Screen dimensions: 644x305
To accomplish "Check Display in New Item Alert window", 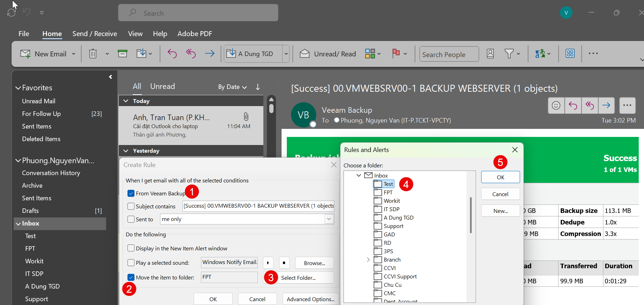I will click(x=131, y=248).
